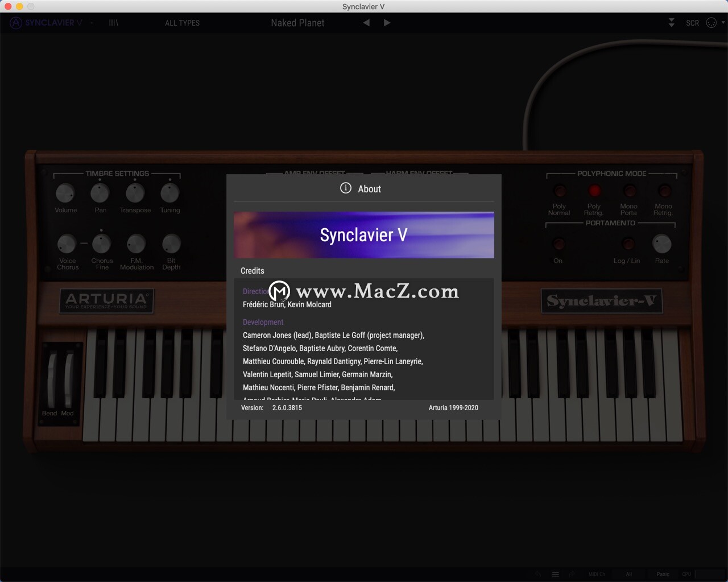The width and height of the screenshot is (728, 582).
Task: Click the Transpose knob
Action: 135,193
